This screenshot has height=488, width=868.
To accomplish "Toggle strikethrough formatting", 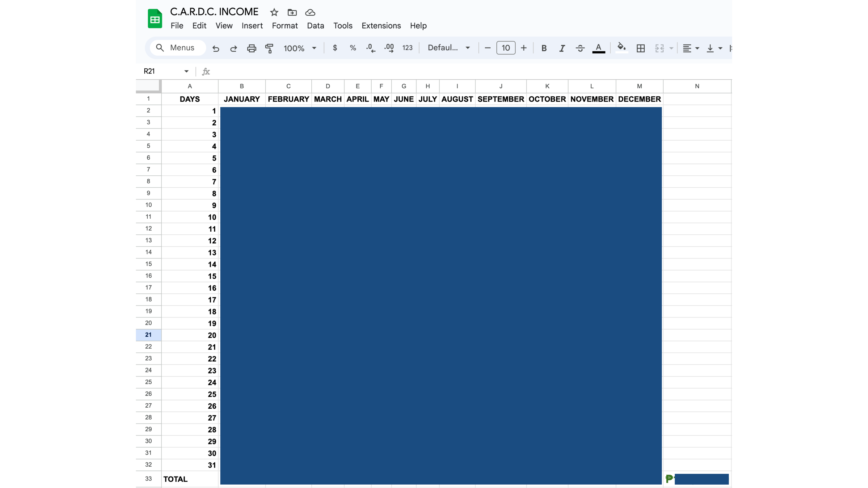I will point(580,48).
